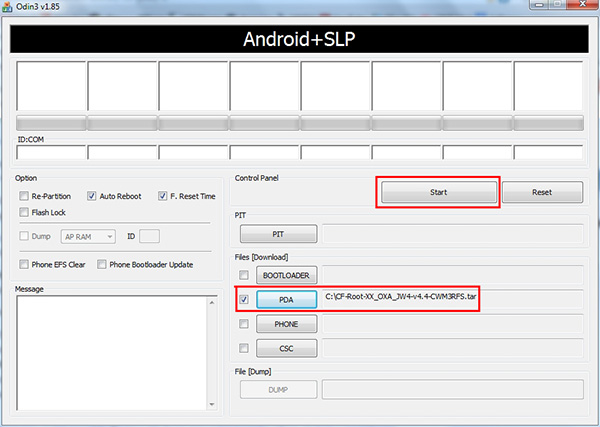The width and height of the screenshot is (600, 427).
Task: Tick the Phone EFS Clear checkbox
Action: point(24,264)
